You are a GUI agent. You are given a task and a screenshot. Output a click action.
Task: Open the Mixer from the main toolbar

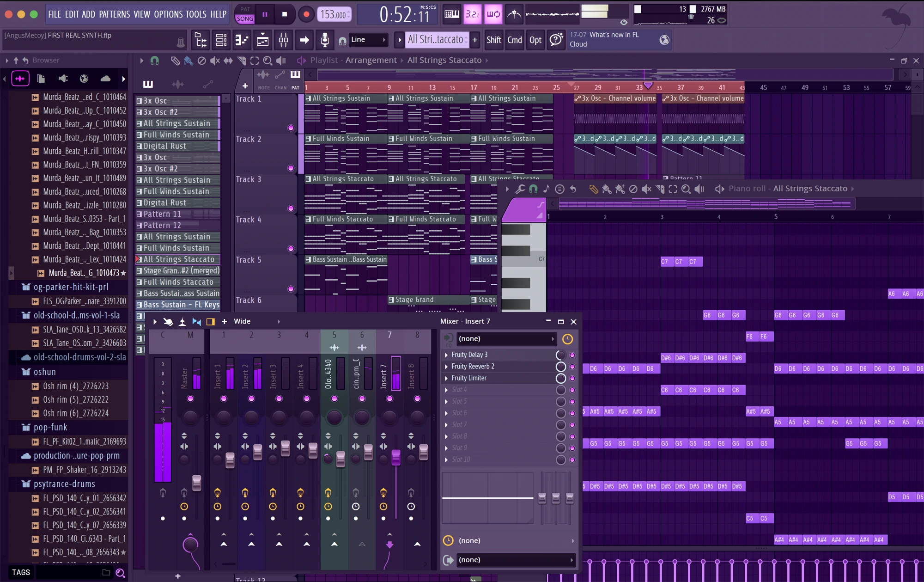(283, 40)
